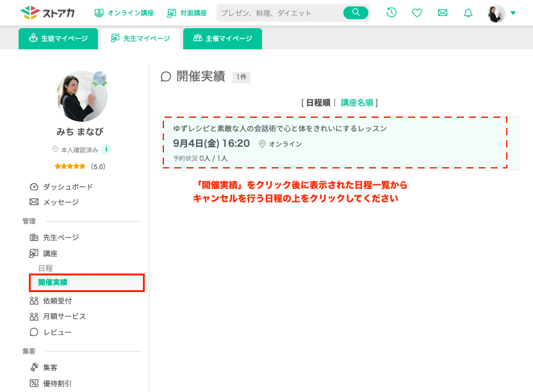
Task: Open レビュー in the sidebar
Action: click(x=51, y=332)
